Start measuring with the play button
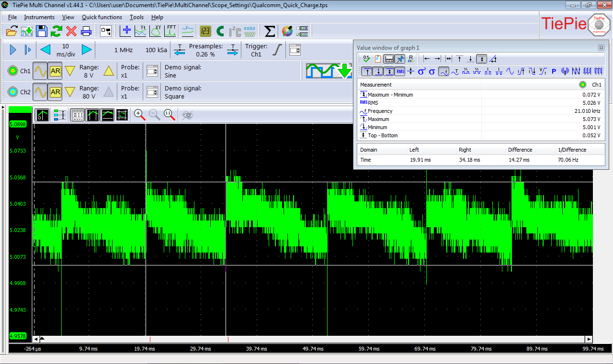This screenshot has height=364, width=613. (x=13, y=49)
